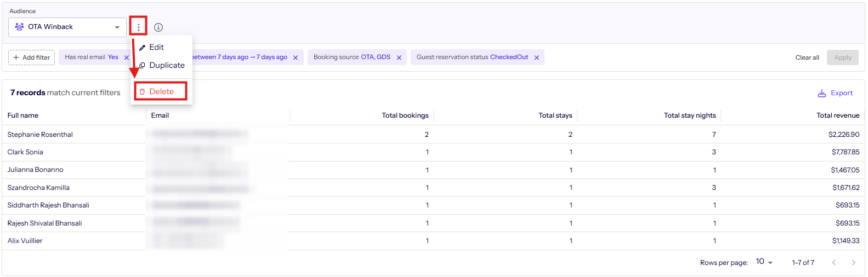The width and height of the screenshot is (868, 277).
Task: Choose Duplicate from the audience menu
Action: (162, 65)
